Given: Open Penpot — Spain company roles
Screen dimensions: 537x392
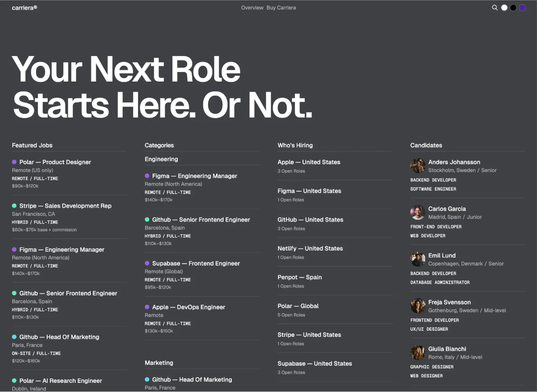Looking at the screenshot, I should [x=300, y=277].
